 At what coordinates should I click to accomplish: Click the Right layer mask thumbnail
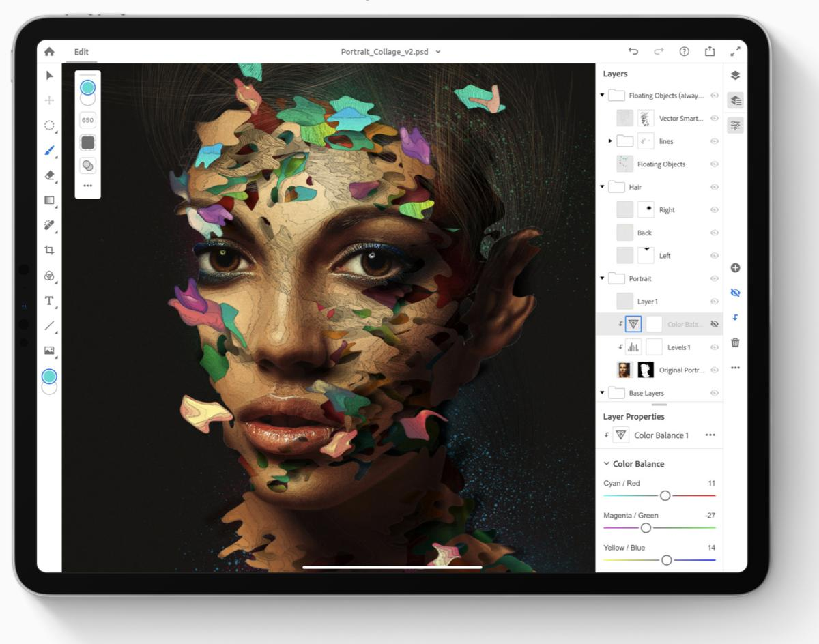(x=646, y=210)
